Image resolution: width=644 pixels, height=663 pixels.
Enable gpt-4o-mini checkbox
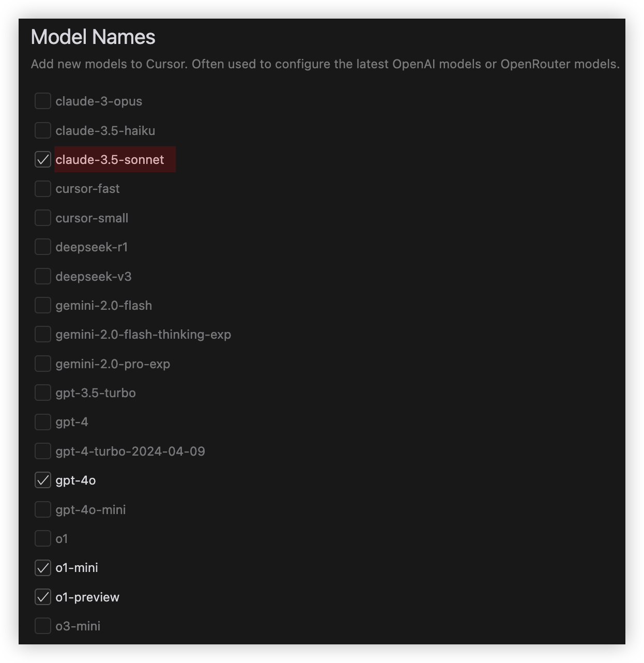pyautogui.click(x=43, y=509)
